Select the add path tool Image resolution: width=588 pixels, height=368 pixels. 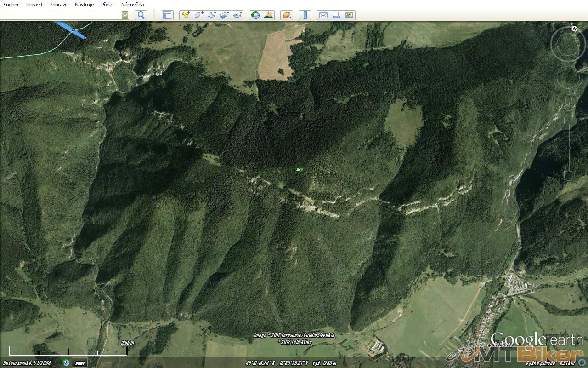(211, 15)
